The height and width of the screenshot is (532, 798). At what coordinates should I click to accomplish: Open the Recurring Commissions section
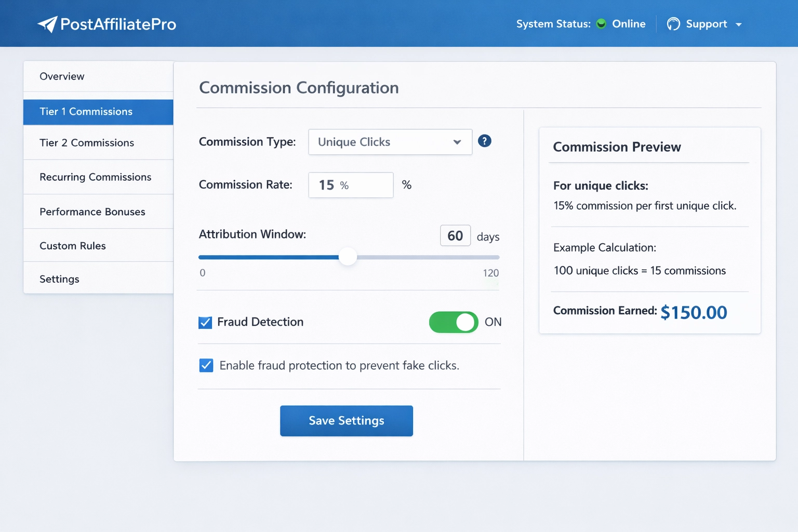tap(96, 177)
